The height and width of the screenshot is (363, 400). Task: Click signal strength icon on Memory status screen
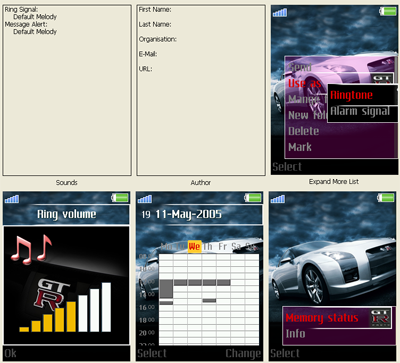[278, 199]
